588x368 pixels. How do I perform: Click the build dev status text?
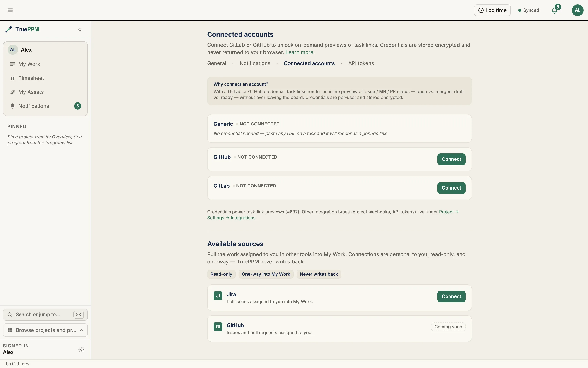[18, 364]
